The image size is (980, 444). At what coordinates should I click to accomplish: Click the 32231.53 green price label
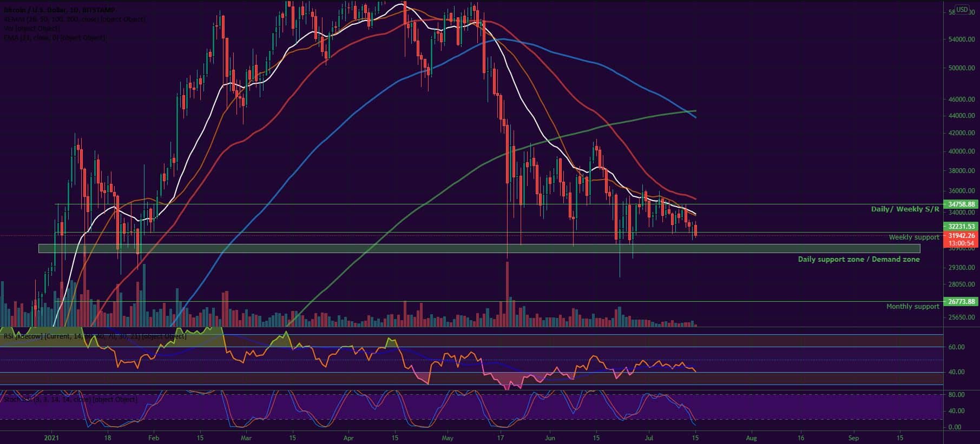point(961,227)
